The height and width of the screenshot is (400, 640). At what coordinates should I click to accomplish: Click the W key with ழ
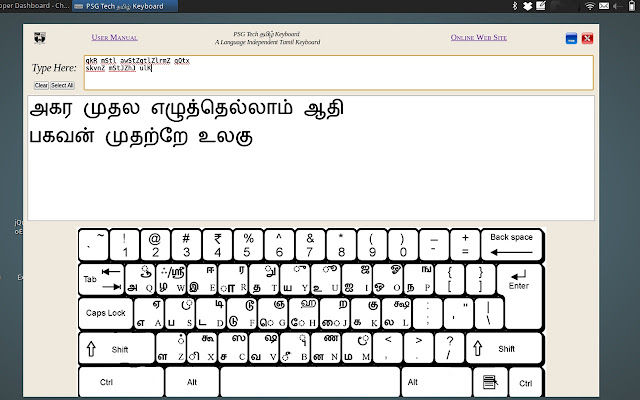click(171, 280)
